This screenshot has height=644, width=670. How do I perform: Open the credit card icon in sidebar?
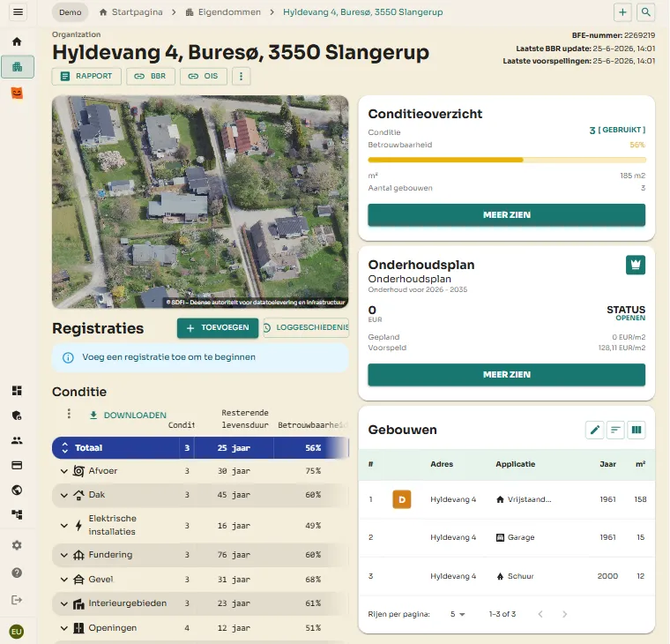(x=17, y=465)
